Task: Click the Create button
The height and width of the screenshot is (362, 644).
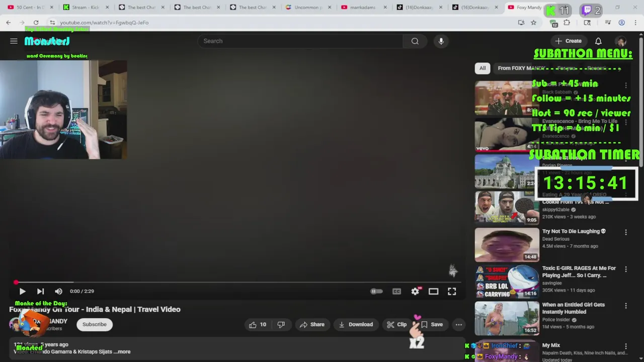Action: coord(569,41)
